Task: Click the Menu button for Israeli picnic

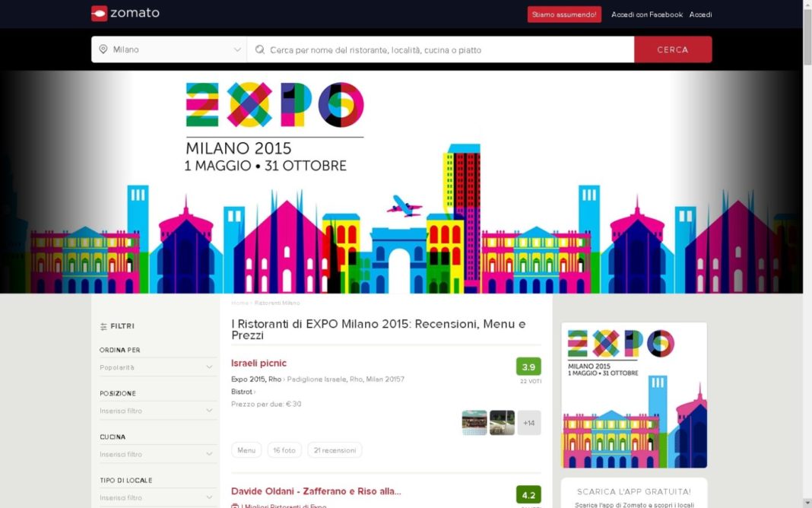Action: point(246,450)
